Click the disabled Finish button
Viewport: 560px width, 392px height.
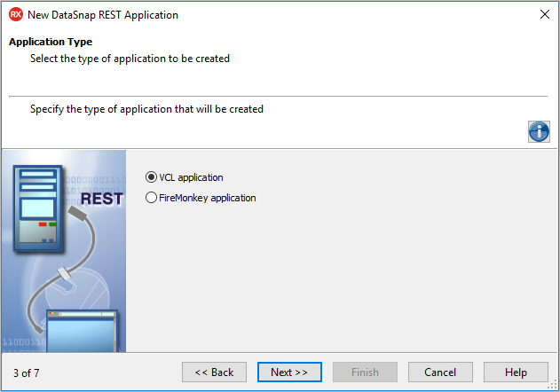tap(365, 372)
